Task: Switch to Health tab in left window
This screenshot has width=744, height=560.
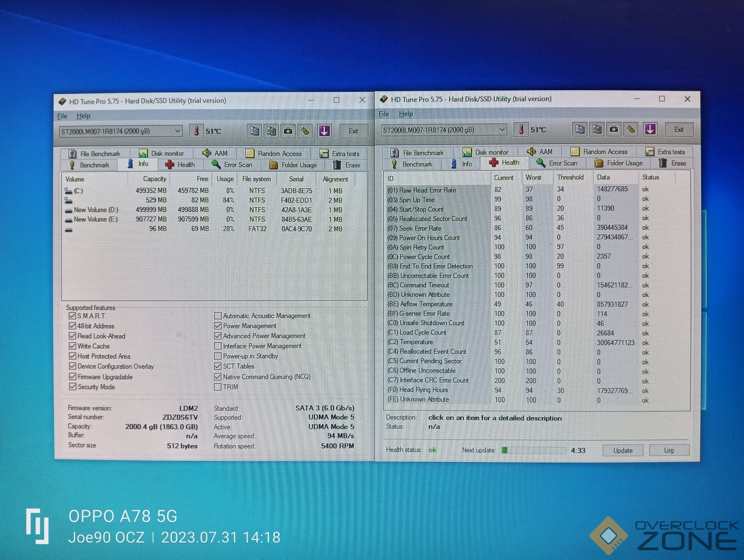Action: coord(180,165)
